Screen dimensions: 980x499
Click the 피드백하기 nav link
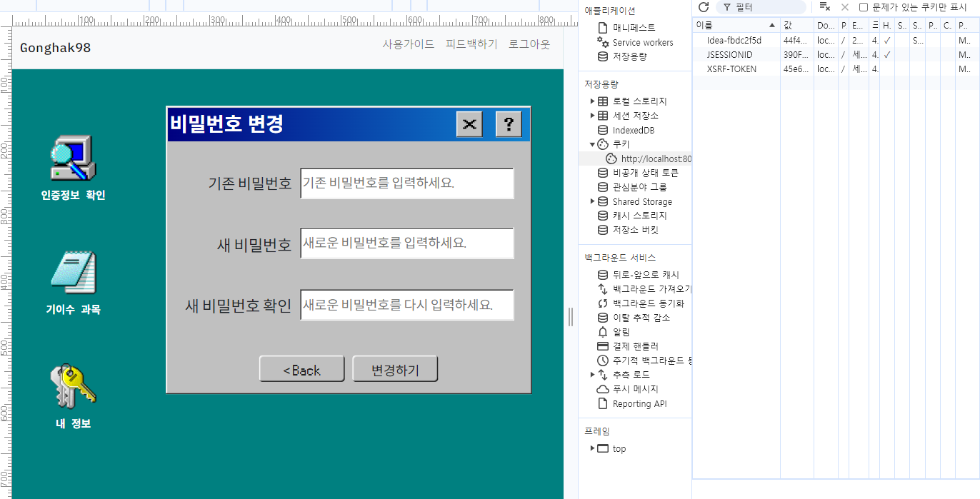(x=471, y=44)
